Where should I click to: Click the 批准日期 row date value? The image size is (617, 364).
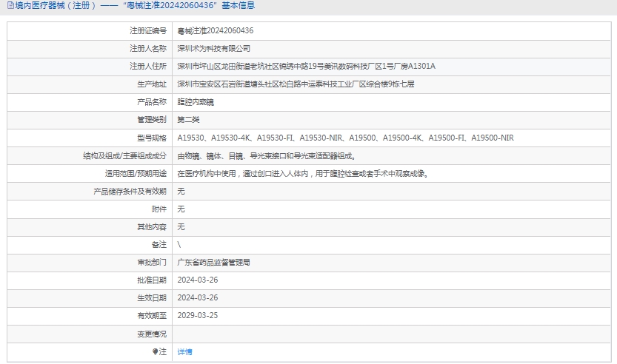point(198,280)
